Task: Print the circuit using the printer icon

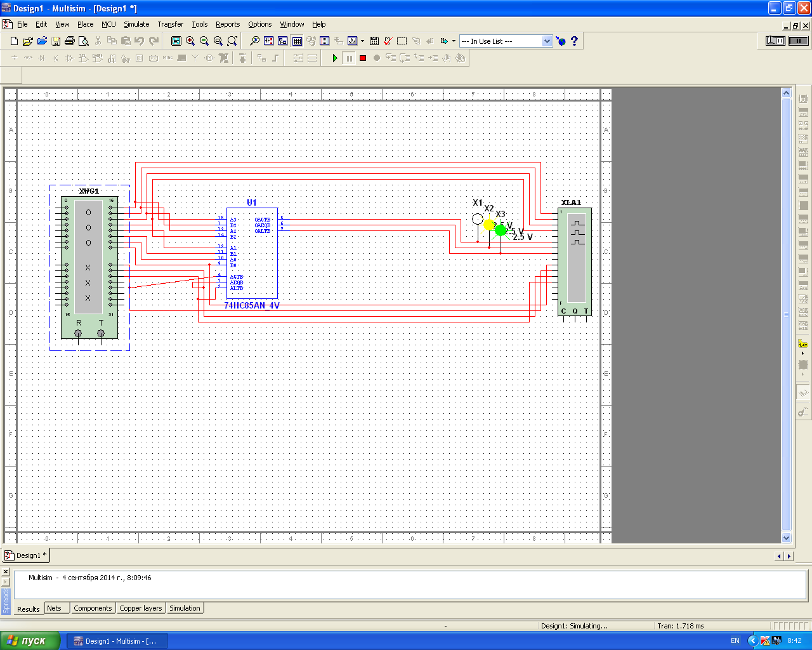Action: [x=70, y=41]
